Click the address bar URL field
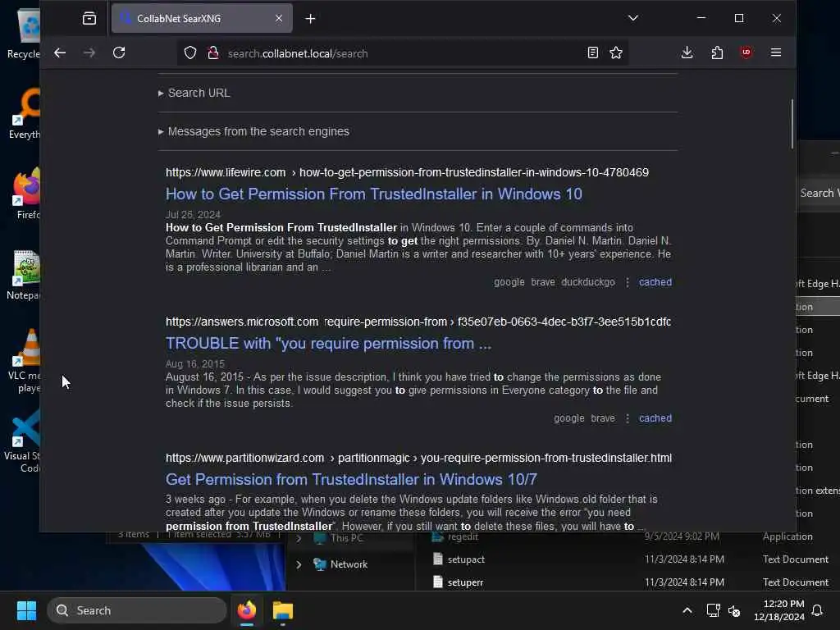The height and width of the screenshot is (630, 840). (402, 53)
